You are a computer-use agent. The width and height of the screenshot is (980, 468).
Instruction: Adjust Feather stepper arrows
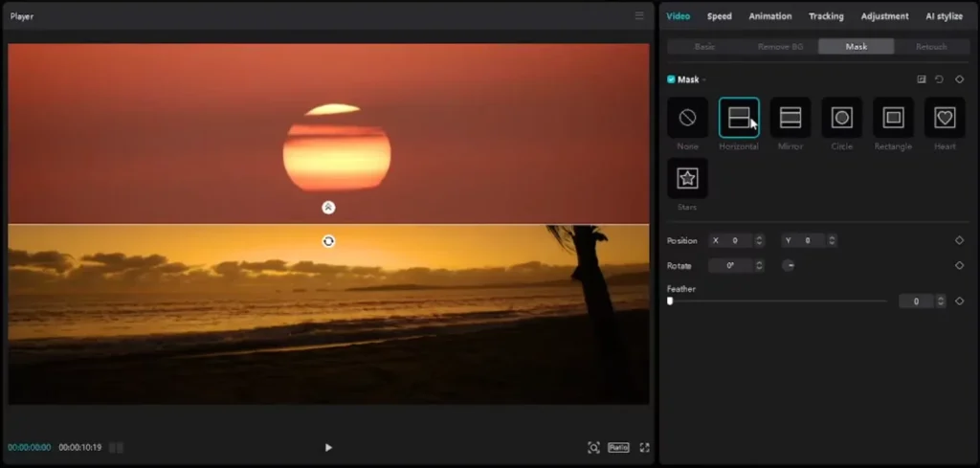click(x=942, y=301)
